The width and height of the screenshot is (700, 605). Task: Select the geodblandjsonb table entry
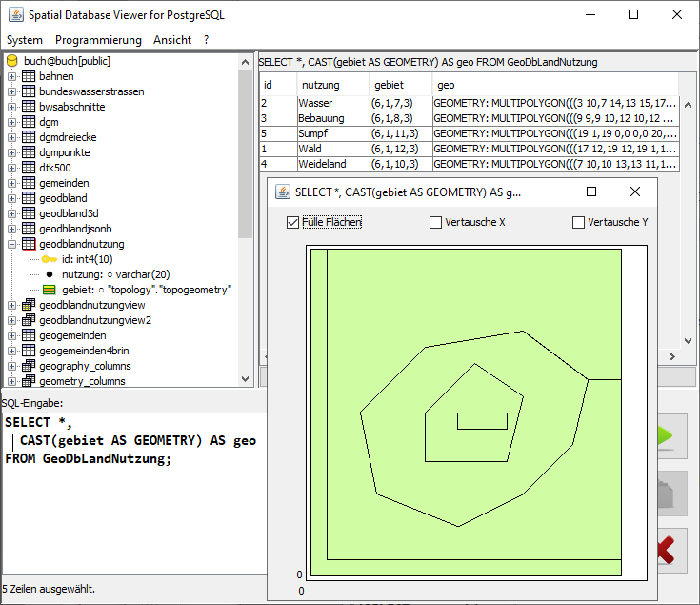point(75,229)
